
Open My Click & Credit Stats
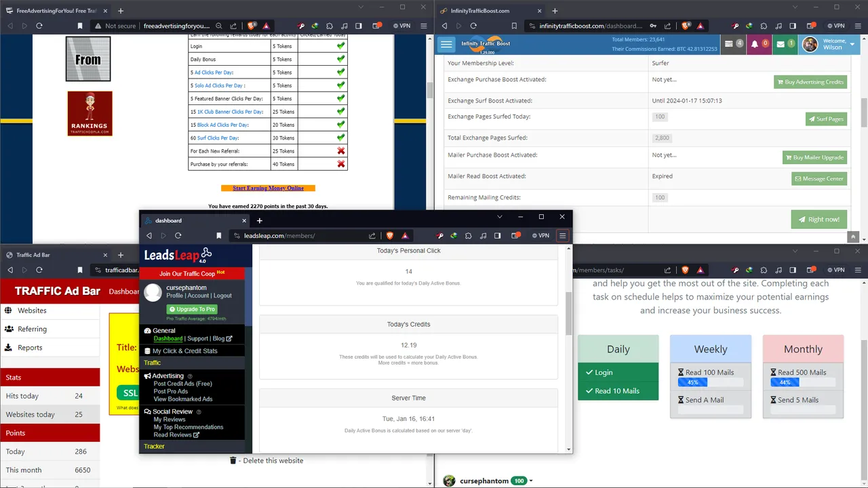(x=185, y=351)
